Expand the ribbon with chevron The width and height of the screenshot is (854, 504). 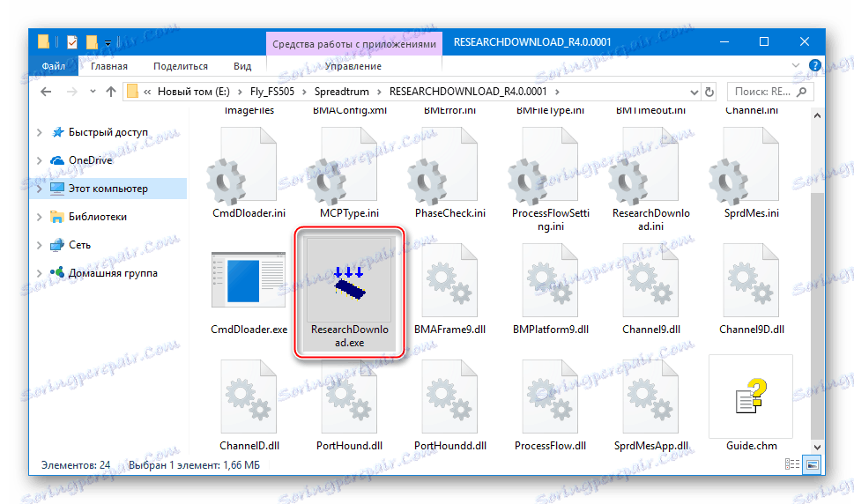796,65
